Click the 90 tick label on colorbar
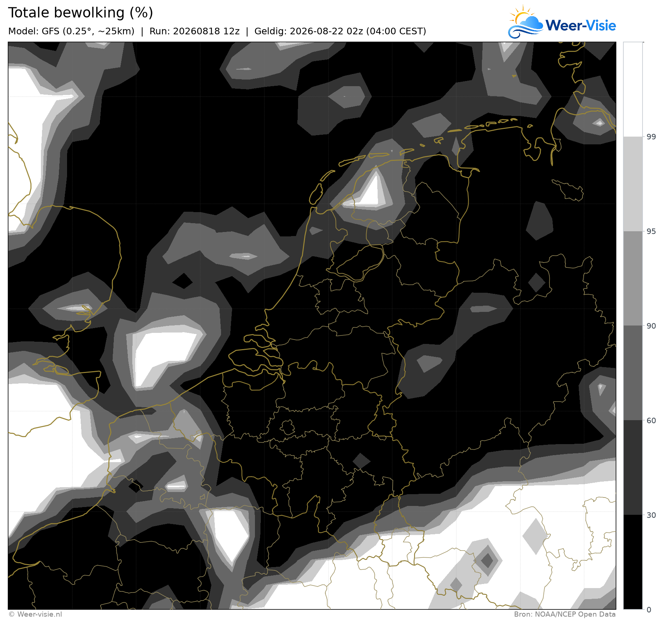Viewport: 672px width, 619px height. (651, 326)
